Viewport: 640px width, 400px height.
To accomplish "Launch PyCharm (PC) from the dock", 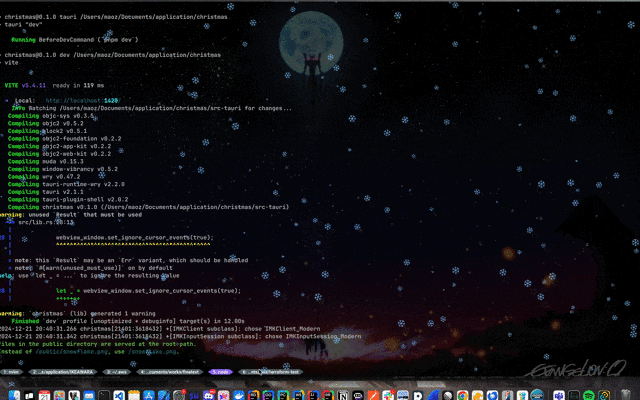I will [x=283, y=395].
